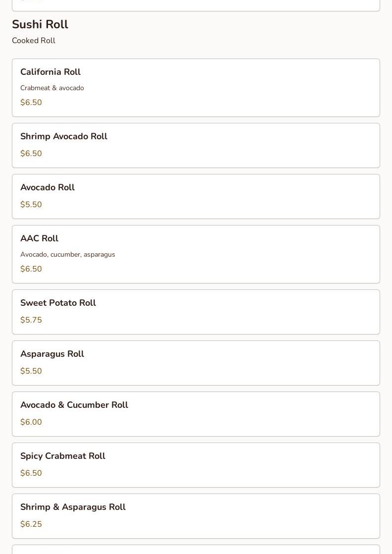This screenshot has height=554, width=392.
Task: Choose the Avocado Roll item
Action: (196, 196)
